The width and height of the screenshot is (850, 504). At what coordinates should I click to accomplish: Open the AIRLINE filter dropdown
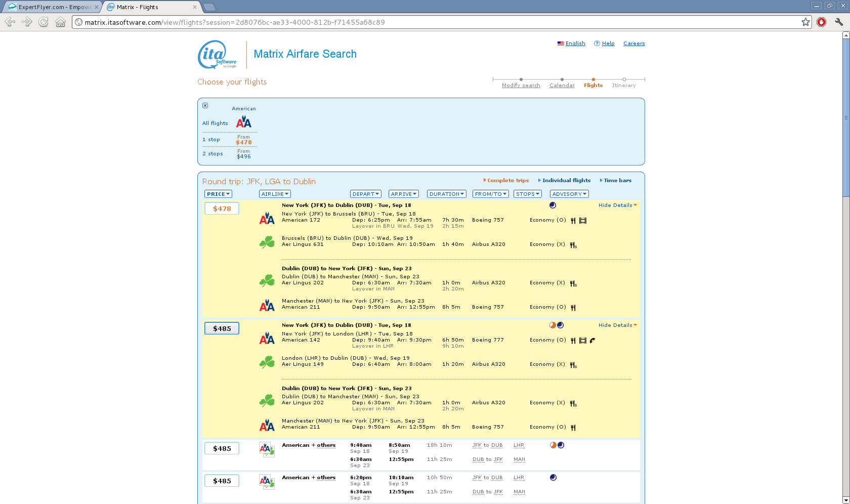[275, 194]
